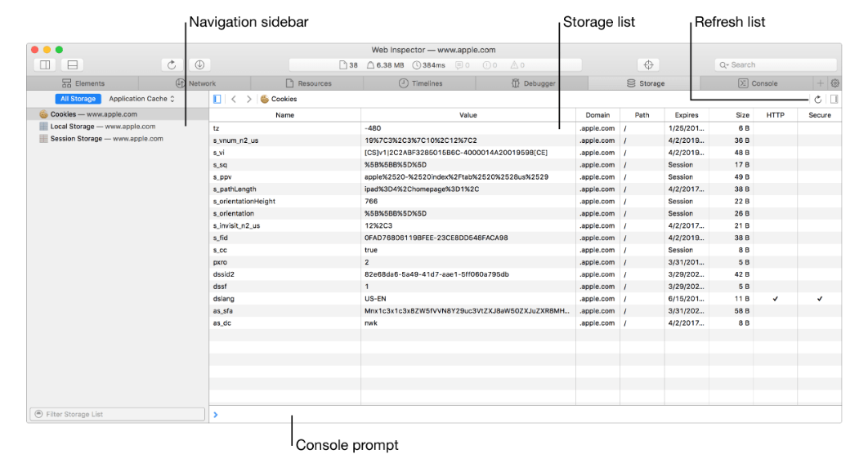Image resolution: width=868 pixels, height=463 pixels.
Task: Click the dslang Secure checkmark
Action: coord(819,299)
